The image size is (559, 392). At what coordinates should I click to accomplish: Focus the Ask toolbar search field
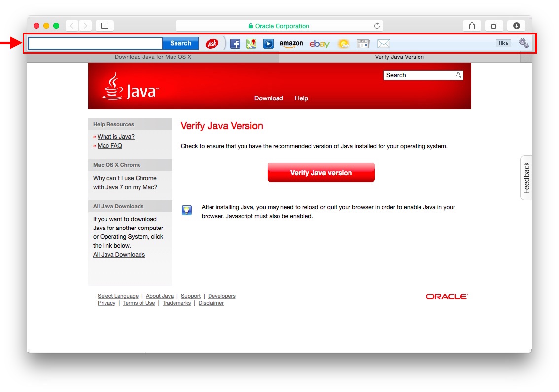tap(96, 43)
